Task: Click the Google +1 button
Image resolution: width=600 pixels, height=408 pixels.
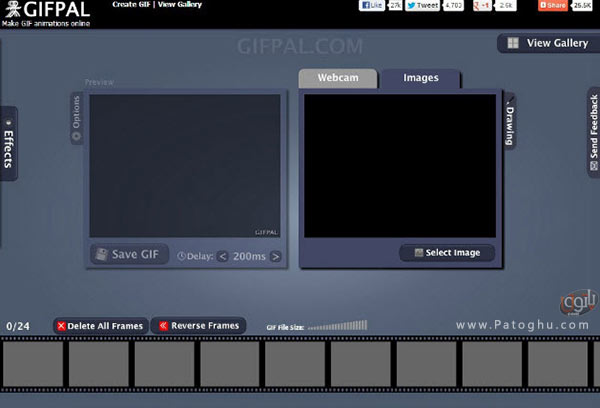Action: coord(482,5)
